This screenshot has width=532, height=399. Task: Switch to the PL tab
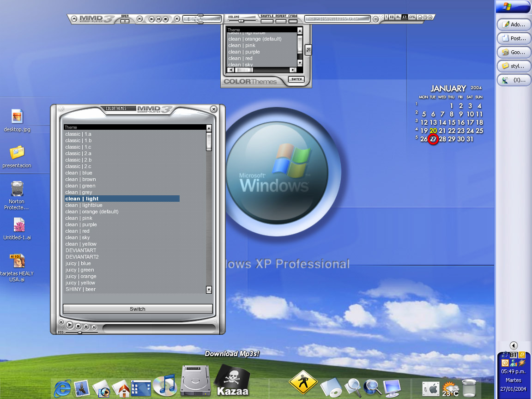399,17
